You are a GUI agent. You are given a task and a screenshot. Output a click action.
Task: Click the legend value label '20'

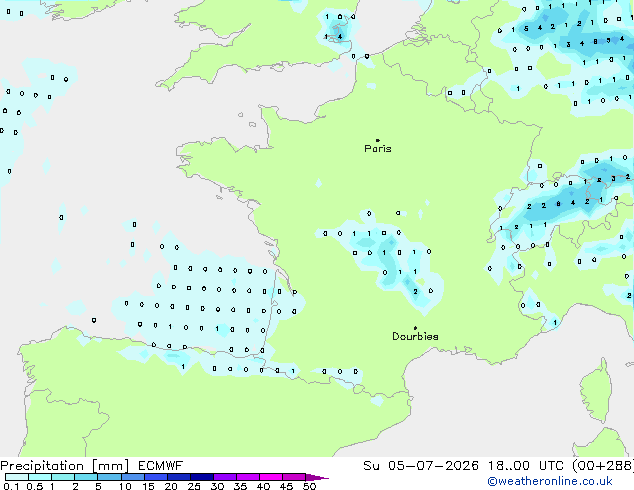(x=171, y=486)
